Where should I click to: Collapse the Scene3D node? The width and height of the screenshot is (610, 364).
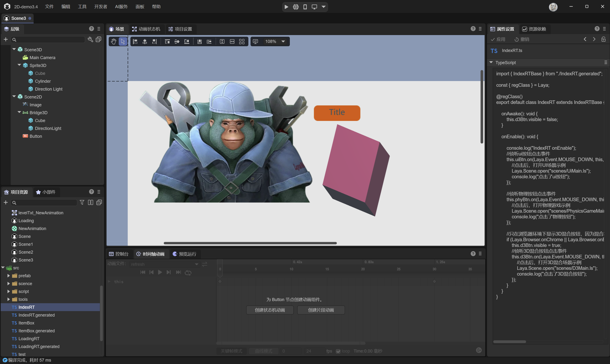[x=14, y=49]
